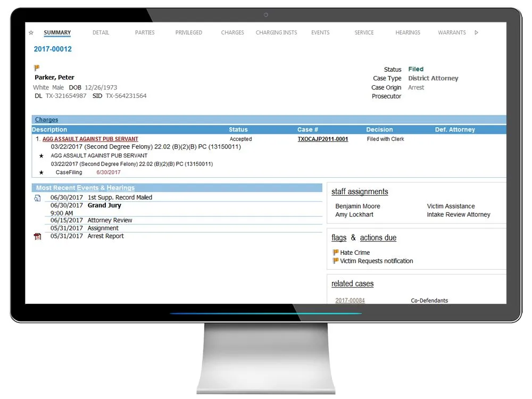
Task: Open the AGG ASSAULT AGAINST PUB SERVANT link
Action: coord(90,139)
